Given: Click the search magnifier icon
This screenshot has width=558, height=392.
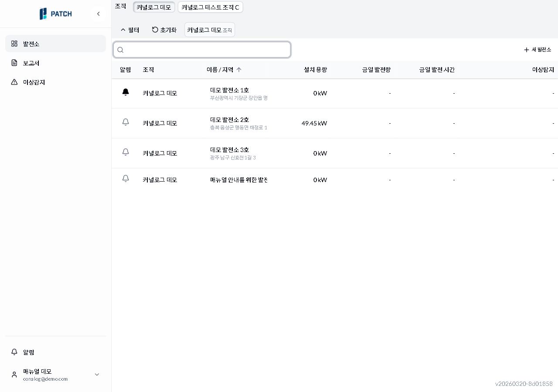Looking at the screenshot, I should coord(120,50).
